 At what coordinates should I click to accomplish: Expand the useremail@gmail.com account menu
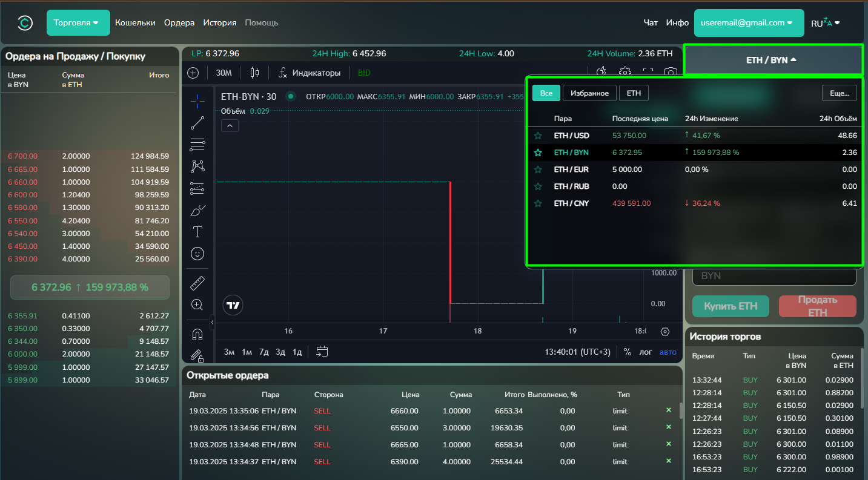[x=749, y=22]
